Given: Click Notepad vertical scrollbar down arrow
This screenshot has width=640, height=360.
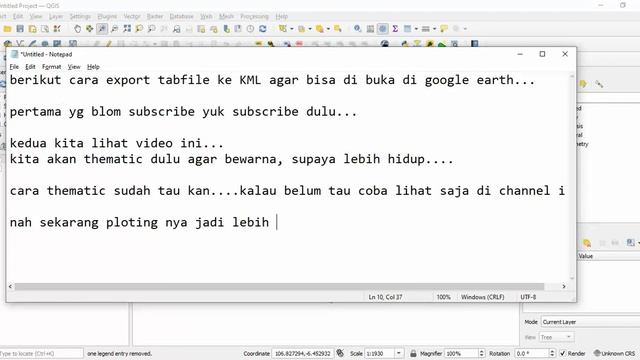Looking at the screenshot, I should (572, 278).
